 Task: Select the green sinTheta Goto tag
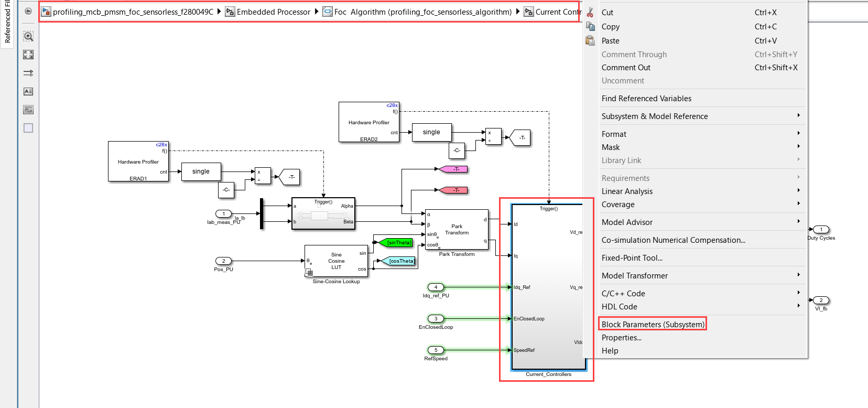pyautogui.click(x=399, y=242)
